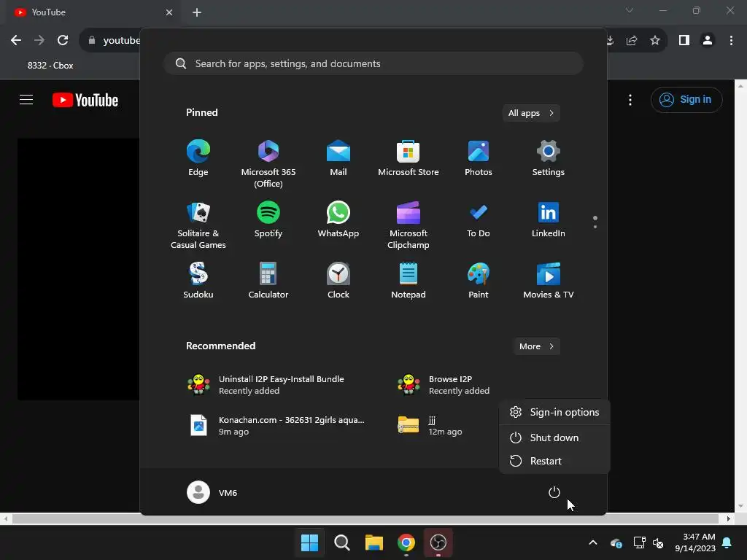Open taskbar Search
Screen dimensions: 747x560
(341, 542)
